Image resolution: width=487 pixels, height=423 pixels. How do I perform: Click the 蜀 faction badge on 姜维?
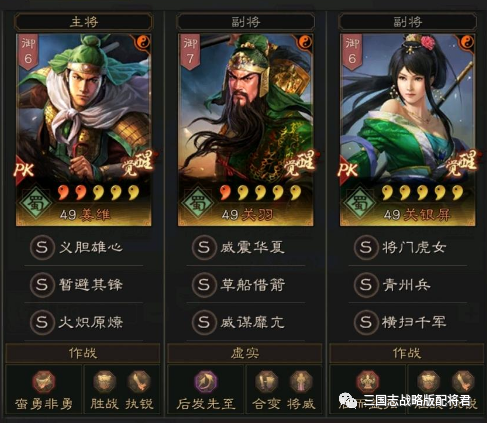(x=35, y=202)
